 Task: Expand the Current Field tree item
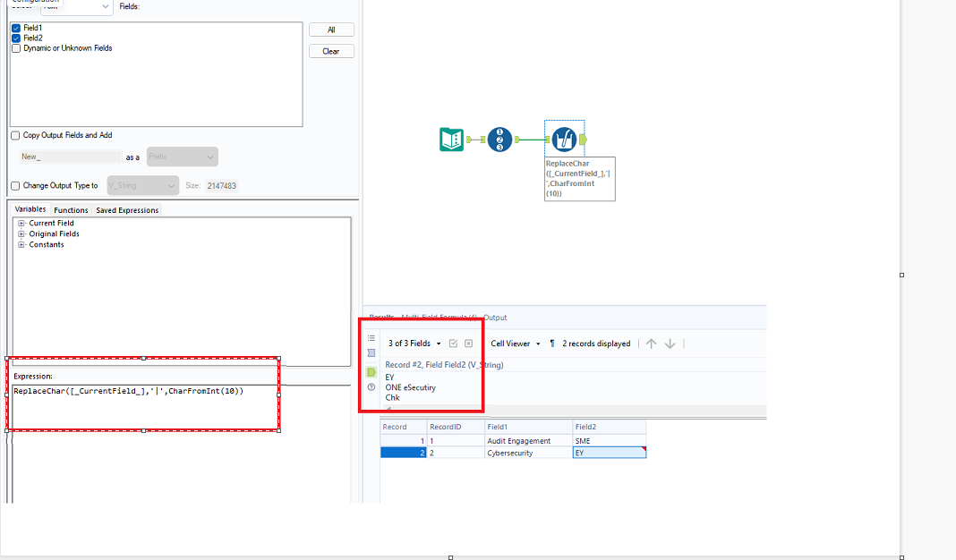click(21, 223)
